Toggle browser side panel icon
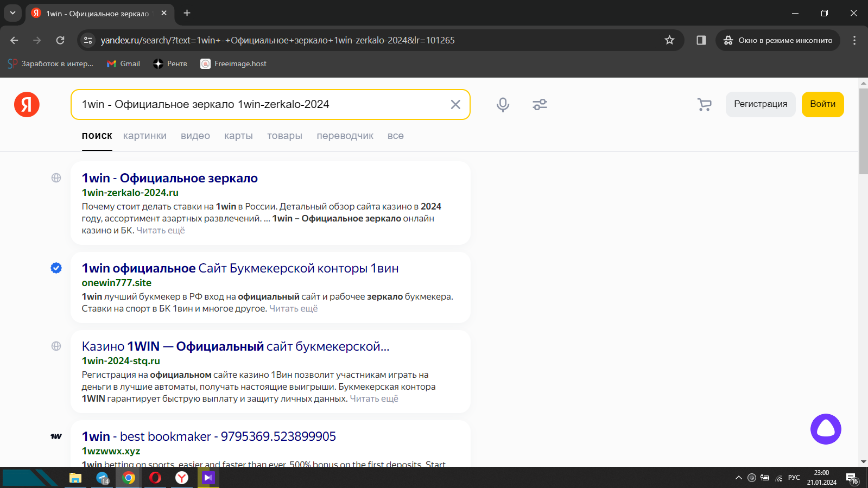868x488 pixels. click(701, 40)
